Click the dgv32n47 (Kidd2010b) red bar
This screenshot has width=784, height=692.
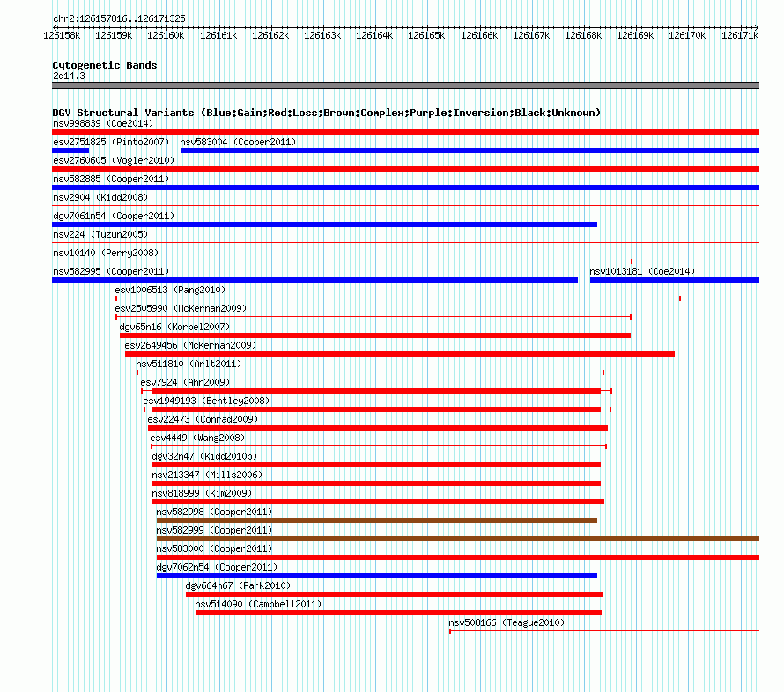pyautogui.click(x=376, y=465)
